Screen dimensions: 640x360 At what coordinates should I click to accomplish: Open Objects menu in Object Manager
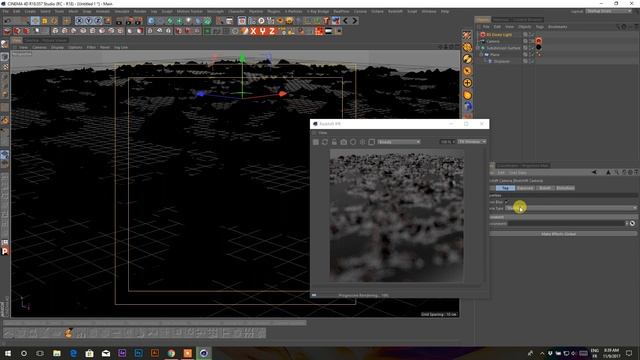(x=524, y=27)
